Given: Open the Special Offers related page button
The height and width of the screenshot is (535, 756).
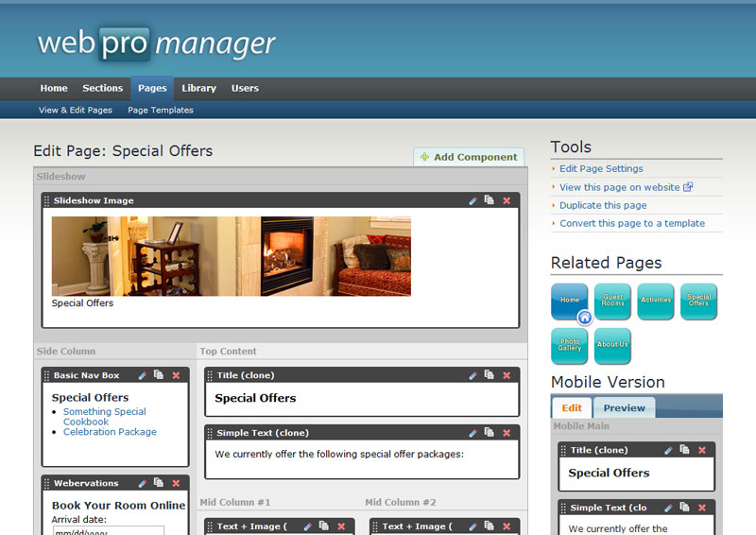Looking at the screenshot, I should point(698,301).
